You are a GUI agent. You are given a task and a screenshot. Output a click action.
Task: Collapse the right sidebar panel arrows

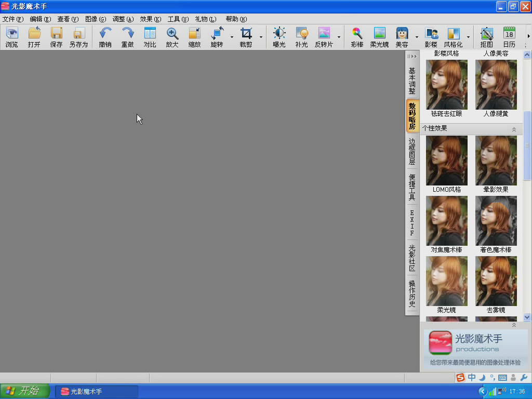[x=412, y=56]
